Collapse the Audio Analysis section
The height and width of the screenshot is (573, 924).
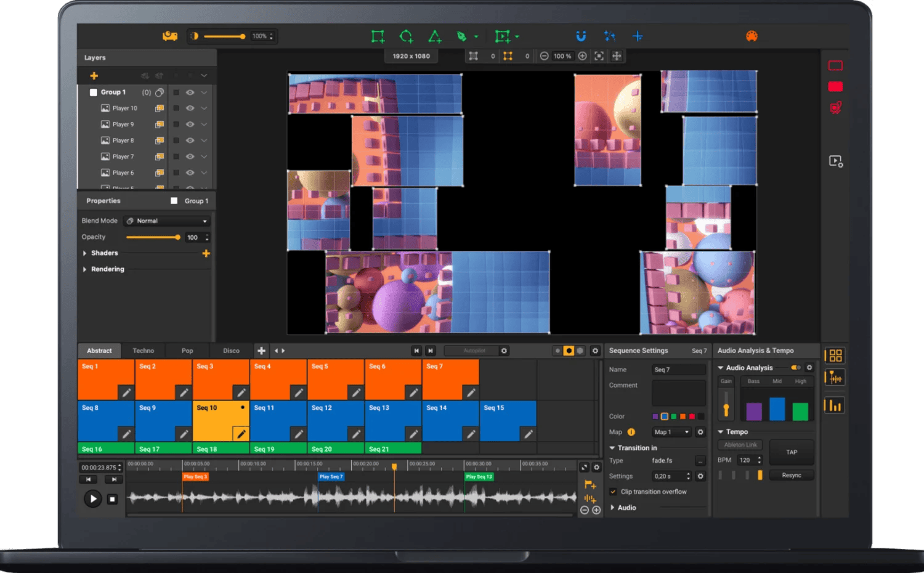tap(721, 368)
